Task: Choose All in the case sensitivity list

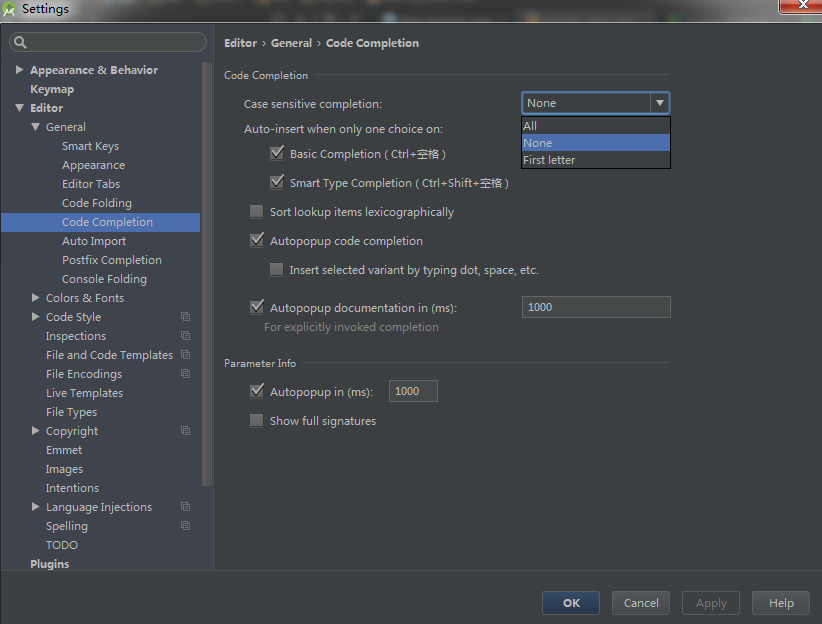Action: [x=596, y=126]
